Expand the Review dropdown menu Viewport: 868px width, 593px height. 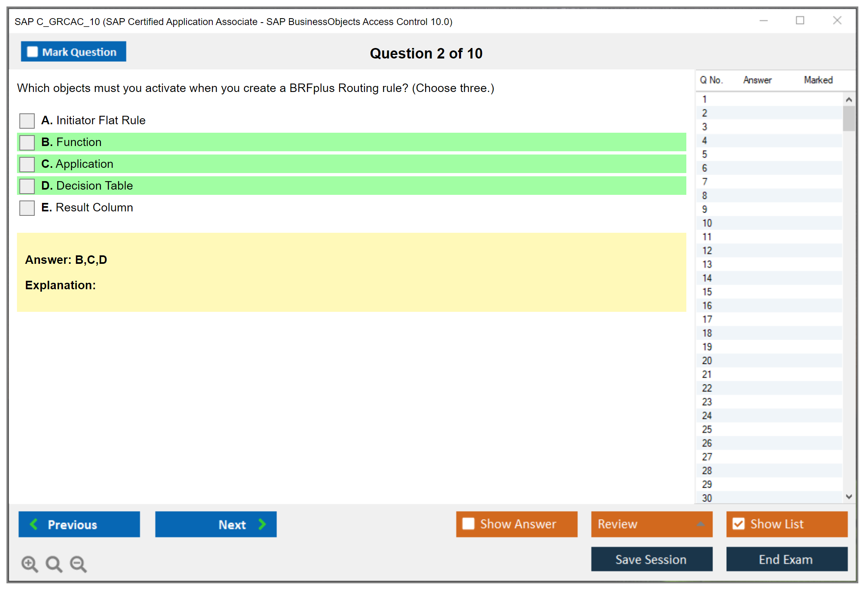700,524
